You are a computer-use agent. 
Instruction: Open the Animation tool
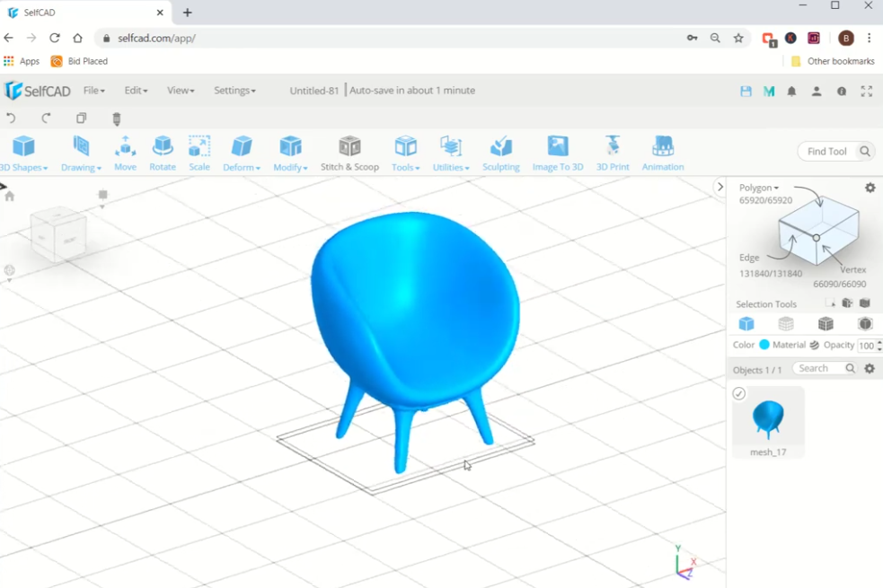(x=663, y=153)
